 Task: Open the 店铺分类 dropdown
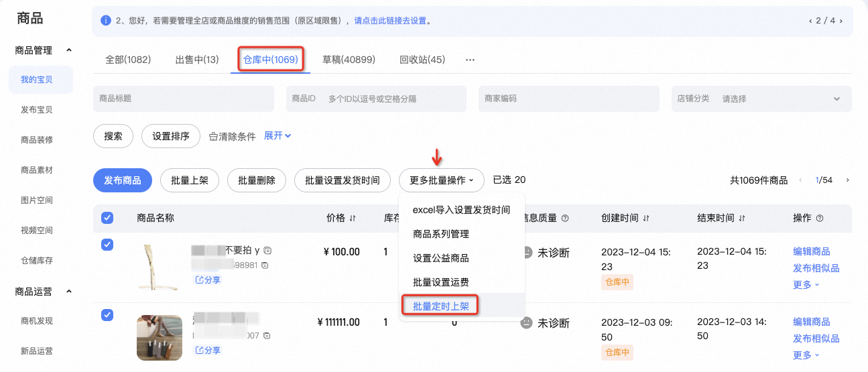[x=761, y=99]
